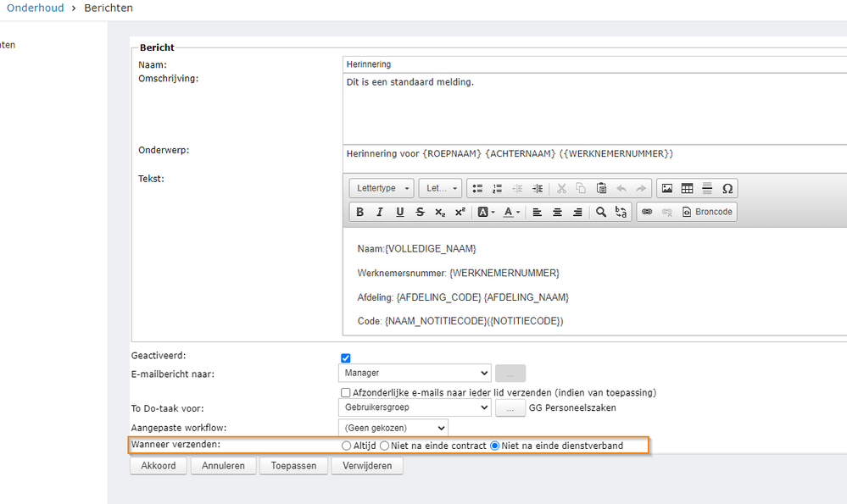
Task: Click Berichten in the breadcrumb
Action: (x=109, y=8)
